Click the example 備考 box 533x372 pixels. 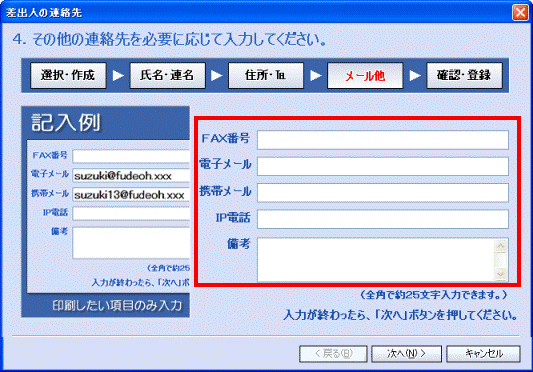pyautogui.click(x=131, y=243)
